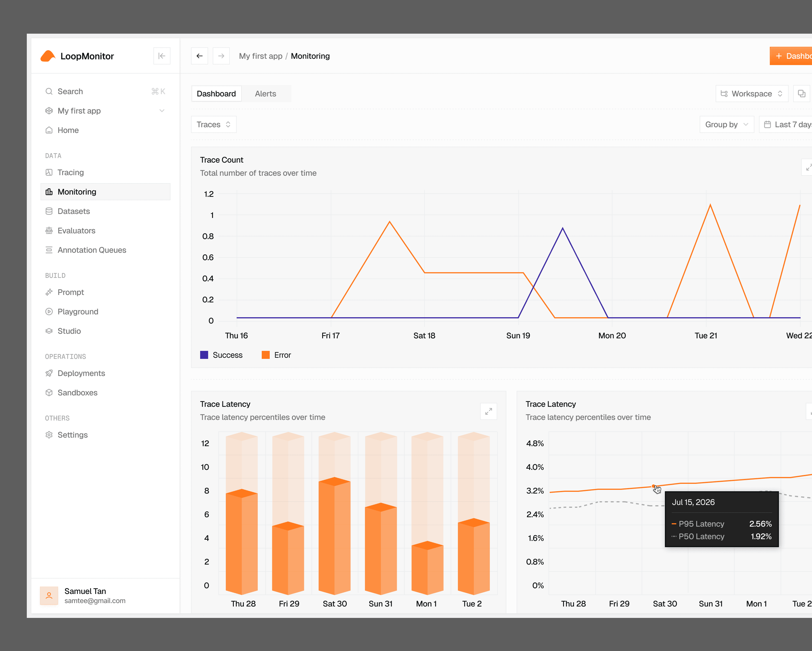The image size is (812, 651).
Task: Open the Workspace selector dropdown
Action: pyautogui.click(x=752, y=94)
